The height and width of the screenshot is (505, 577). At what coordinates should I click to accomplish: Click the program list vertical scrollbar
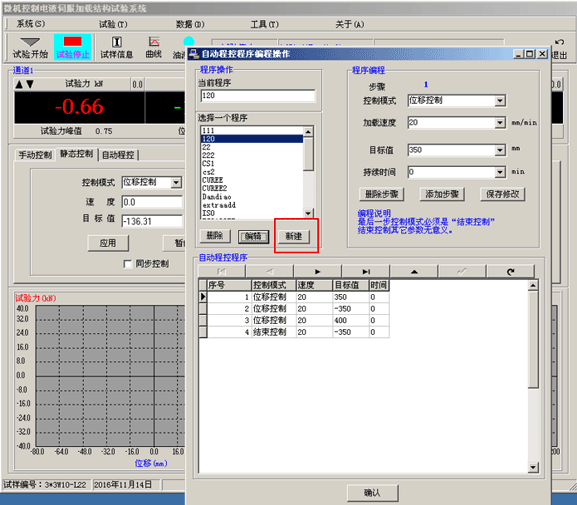click(308, 172)
